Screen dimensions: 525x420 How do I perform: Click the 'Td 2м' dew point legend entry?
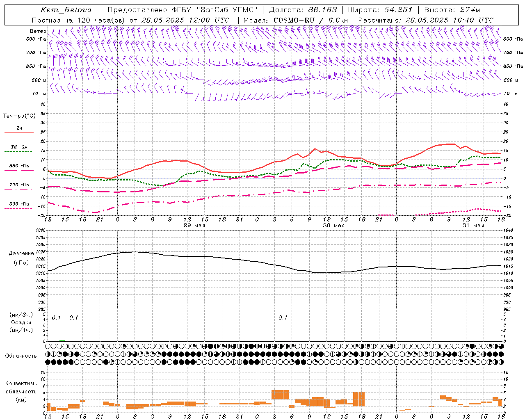coord(19,147)
